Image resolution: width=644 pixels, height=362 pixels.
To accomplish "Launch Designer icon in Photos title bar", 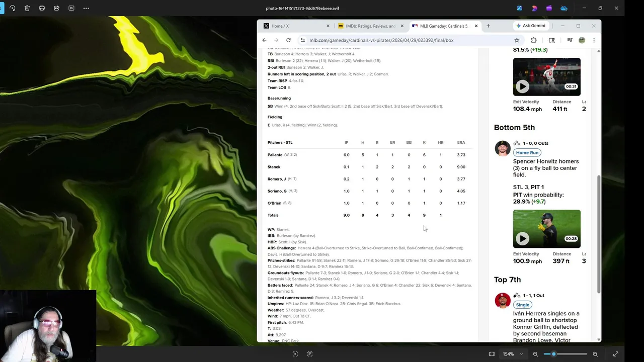I will click(534, 8).
